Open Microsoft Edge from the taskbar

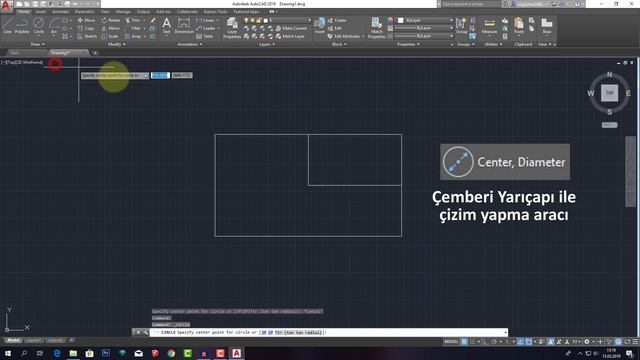57,353
